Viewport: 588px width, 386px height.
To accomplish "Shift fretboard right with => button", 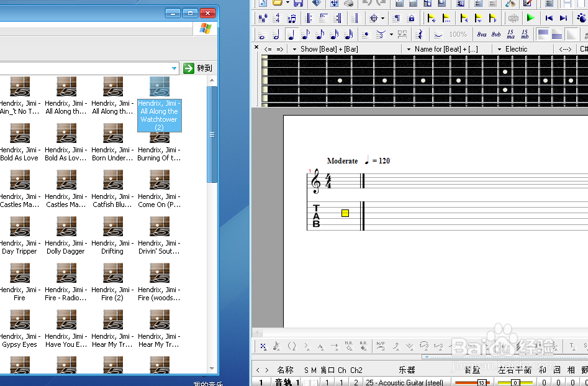I will pos(280,49).
